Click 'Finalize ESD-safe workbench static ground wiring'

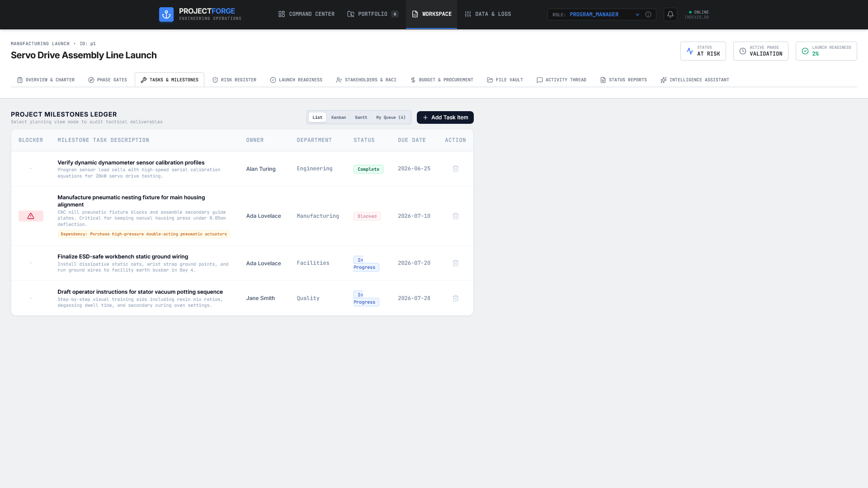pos(123,257)
